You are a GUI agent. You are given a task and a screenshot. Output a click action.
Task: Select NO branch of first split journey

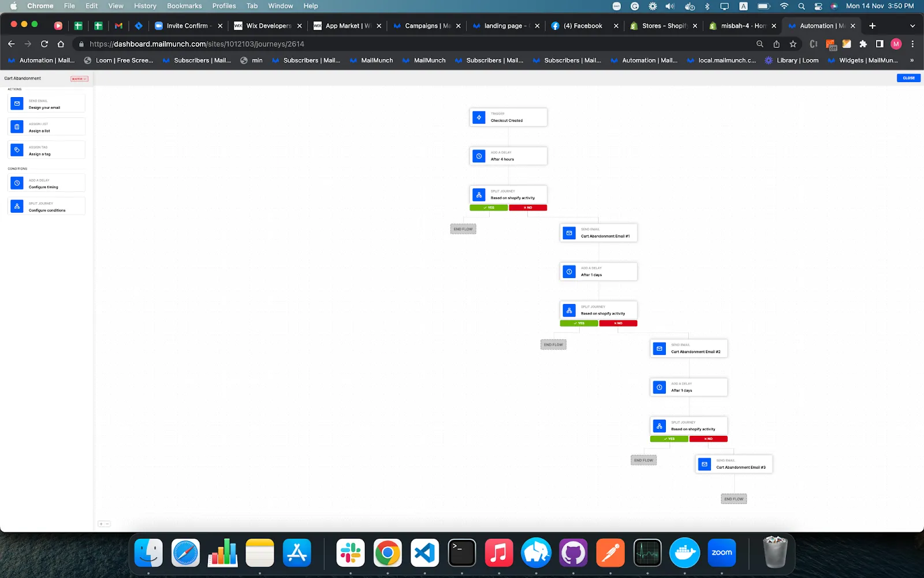(x=528, y=208)
